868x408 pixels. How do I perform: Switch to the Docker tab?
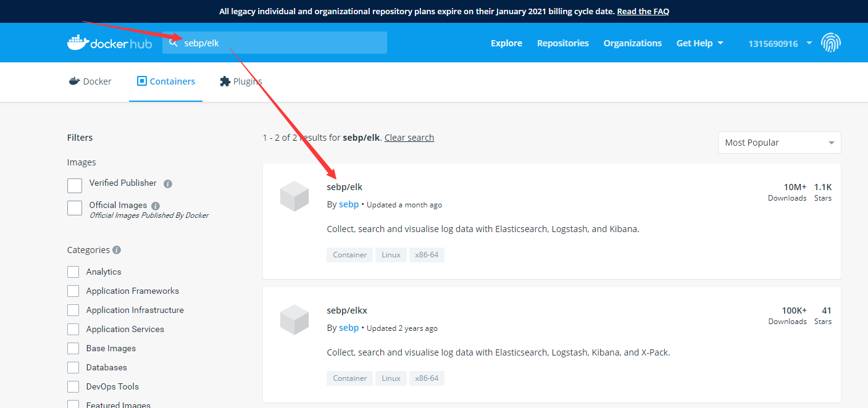pyautogui.click(x=90, y=81)
